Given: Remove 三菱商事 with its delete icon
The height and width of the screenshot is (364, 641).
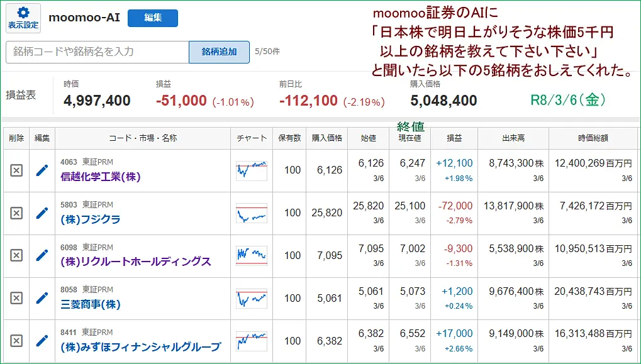Looking at the screenshot, I should [x=16, y=297].
